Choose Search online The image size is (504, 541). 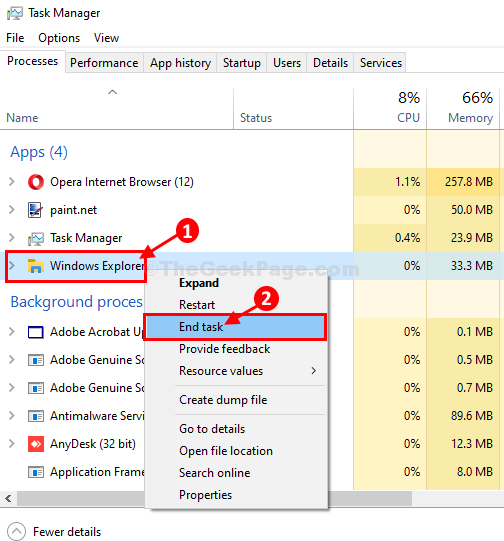pos(236,473)
